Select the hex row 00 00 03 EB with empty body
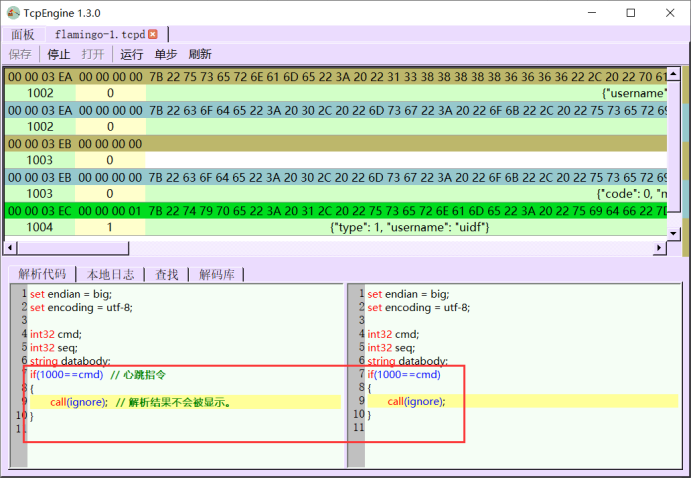 (336, 144)
